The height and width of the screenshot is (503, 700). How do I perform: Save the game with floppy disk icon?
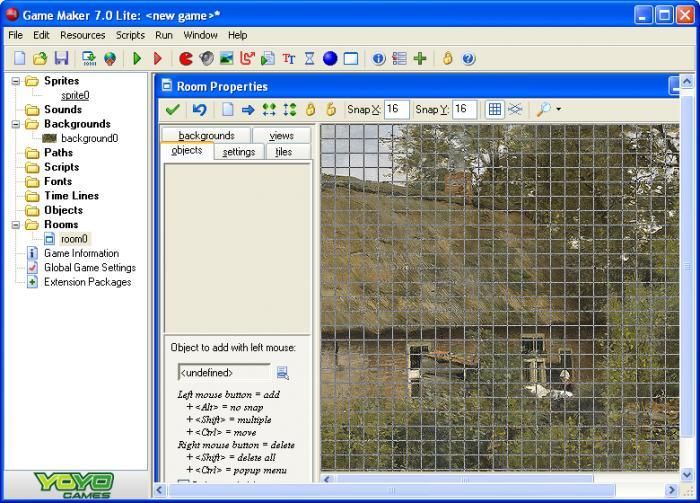click(x=62, y=59)
